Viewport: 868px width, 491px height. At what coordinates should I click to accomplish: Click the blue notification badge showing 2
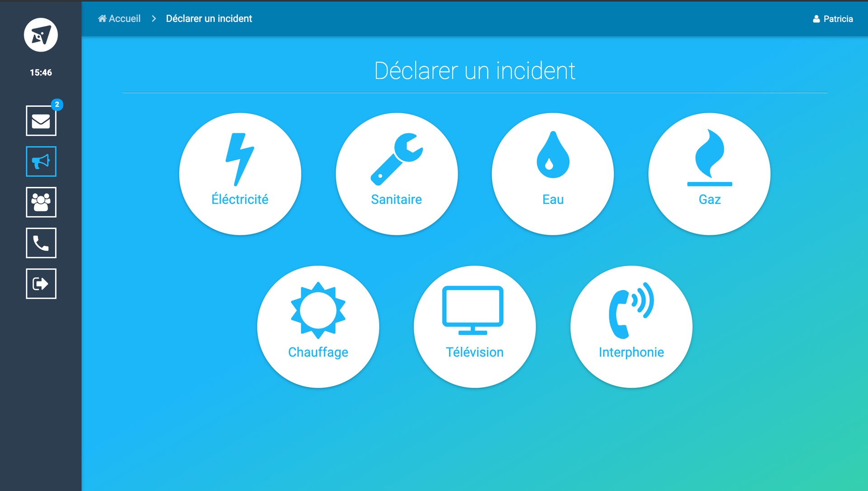(x=57, y=105)
